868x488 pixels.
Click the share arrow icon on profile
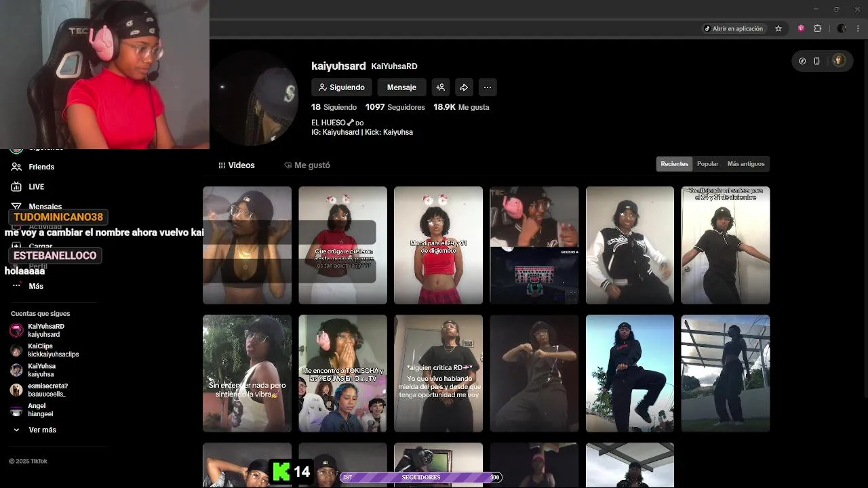click(x=464, y=87)
